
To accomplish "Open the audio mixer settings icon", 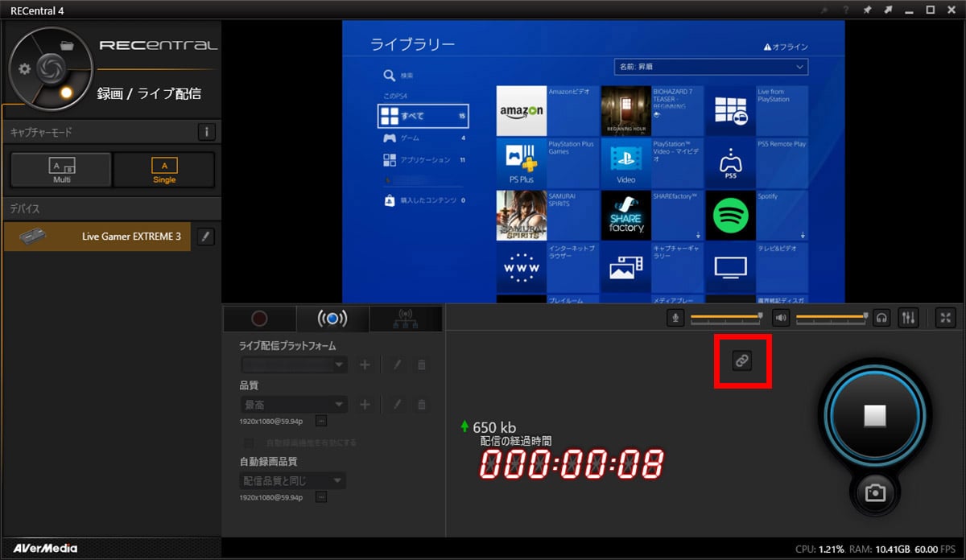I will pos(908,318).
